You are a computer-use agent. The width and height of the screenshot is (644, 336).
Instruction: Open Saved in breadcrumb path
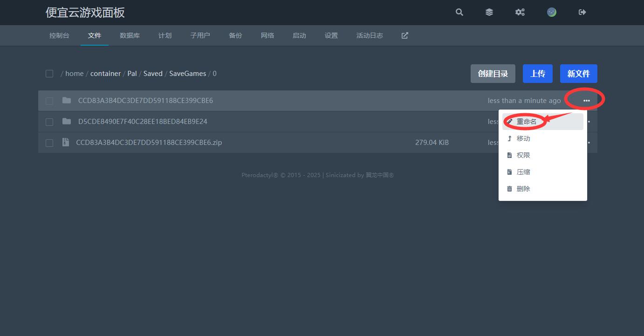(x=153, y=74)
